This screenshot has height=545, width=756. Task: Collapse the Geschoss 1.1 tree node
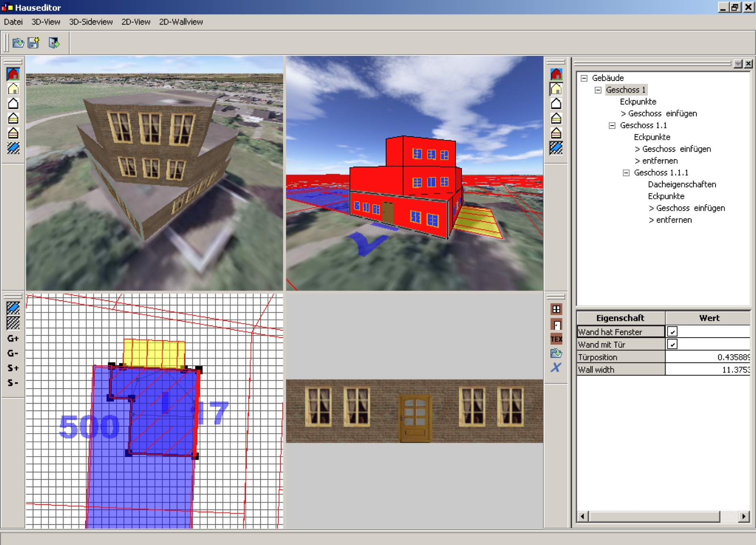click(x=612, y=126)
